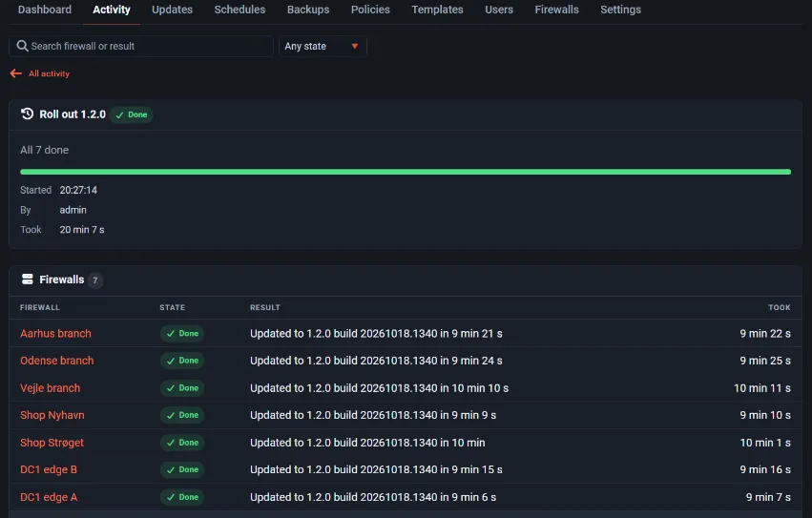Click the Firewalls stack icon in the table header
The image size is (812, 518).
[x=28, y=280]
